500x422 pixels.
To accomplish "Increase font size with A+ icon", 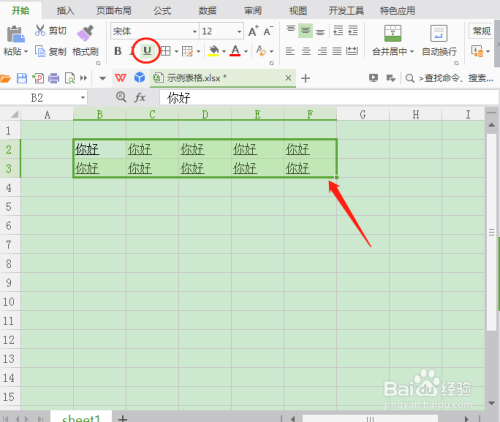I will (253, 31).
